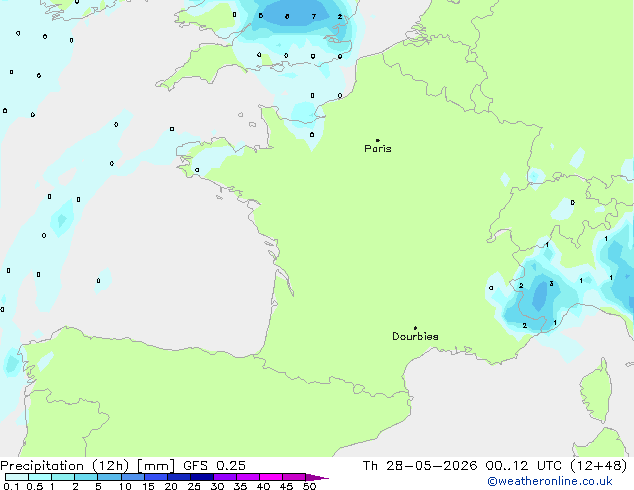The width and height of the screenshot is (634, 490).
Task: Click the 0.1–0.5 mm palest legend swatch
Action: (x=17, y=477)
